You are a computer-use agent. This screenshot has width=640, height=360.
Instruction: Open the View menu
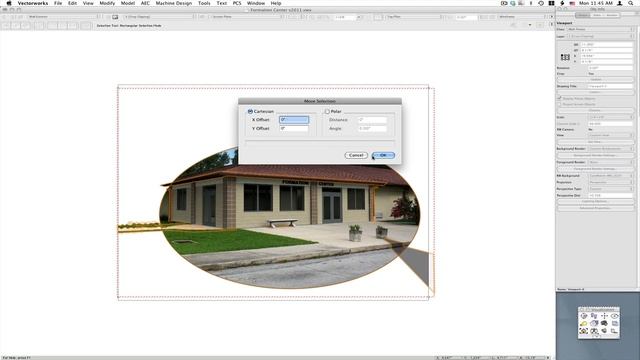click(x=88, y=3)
